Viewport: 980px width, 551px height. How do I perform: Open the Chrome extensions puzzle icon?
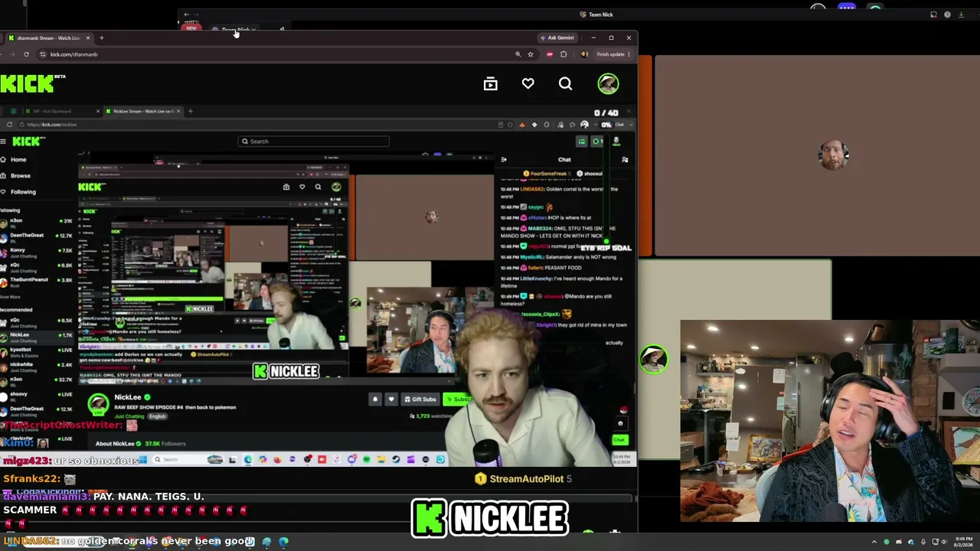point(563,54)
